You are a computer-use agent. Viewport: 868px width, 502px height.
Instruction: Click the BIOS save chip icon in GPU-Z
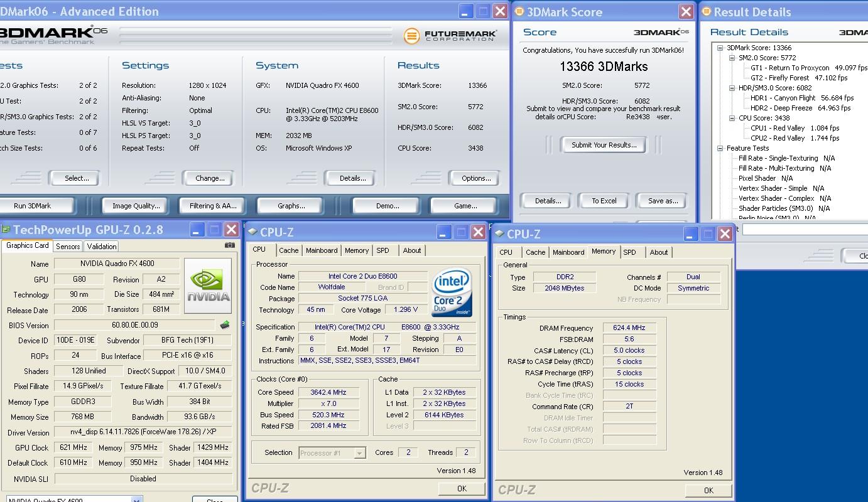pyautogui.click(x=225, y=325)
